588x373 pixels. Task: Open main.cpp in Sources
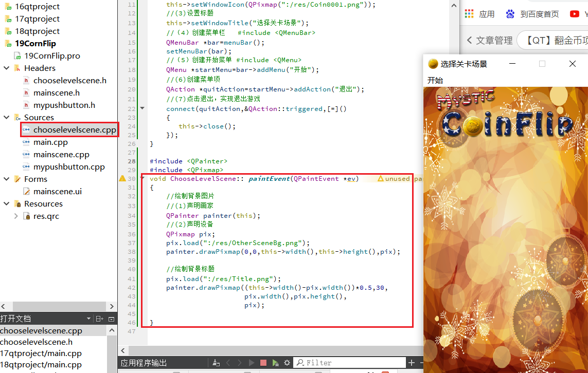[x=50, y=142]
